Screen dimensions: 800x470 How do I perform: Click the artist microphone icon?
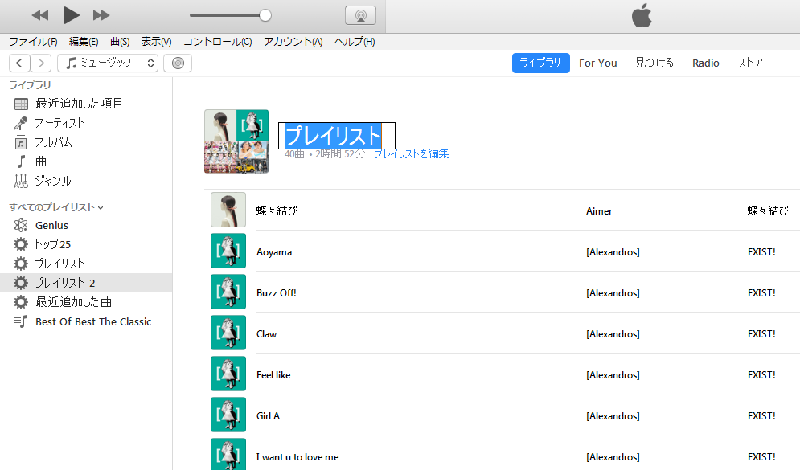21,123
